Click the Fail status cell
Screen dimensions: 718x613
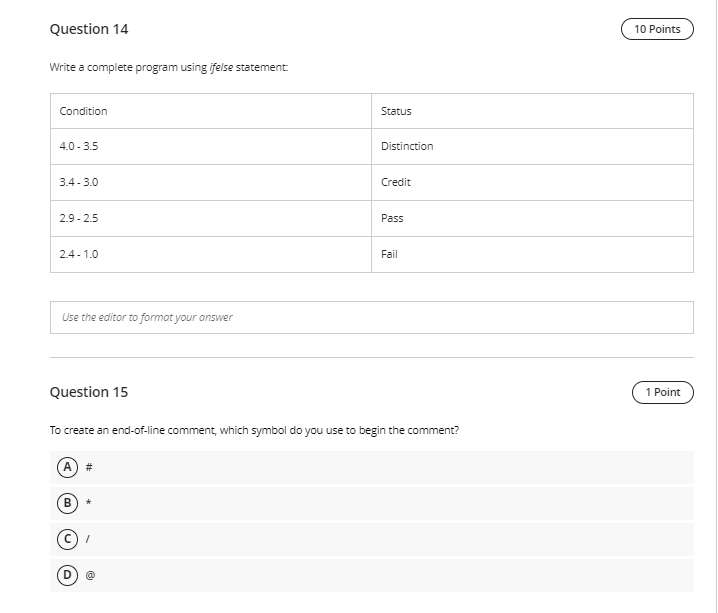[x=533, y=255]
